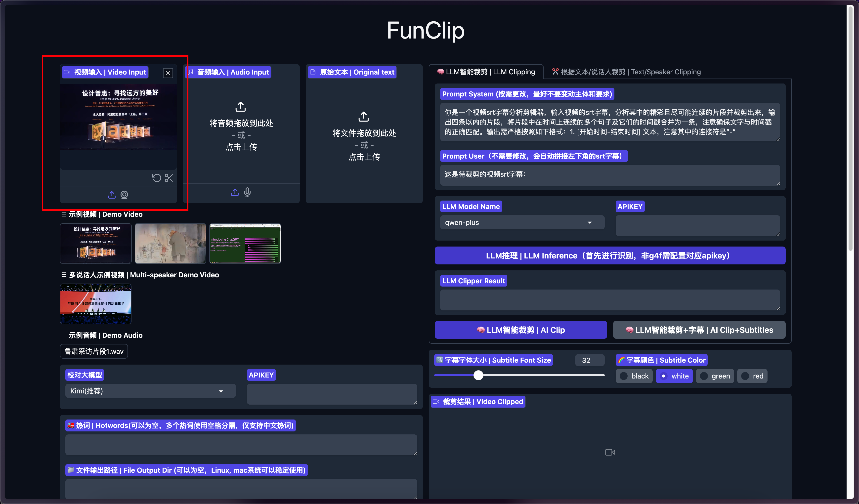Click the Subtitle Font Size slider handle

tap(478, 375)
